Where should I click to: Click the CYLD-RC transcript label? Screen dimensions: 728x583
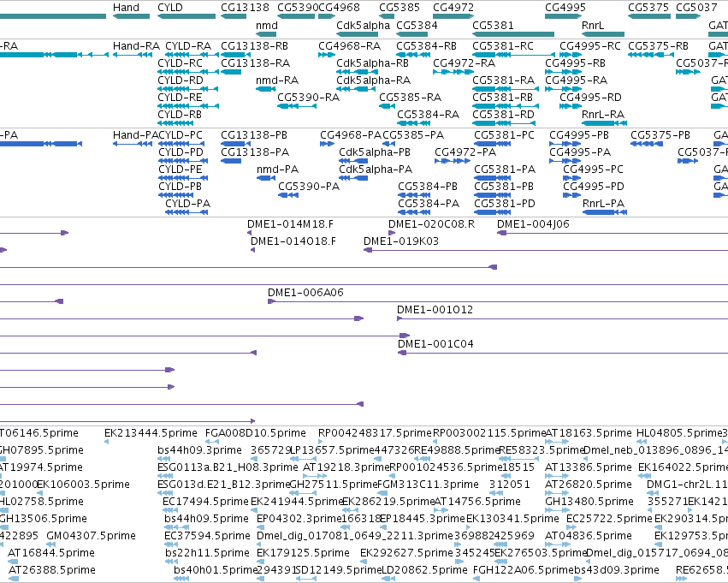180,63
